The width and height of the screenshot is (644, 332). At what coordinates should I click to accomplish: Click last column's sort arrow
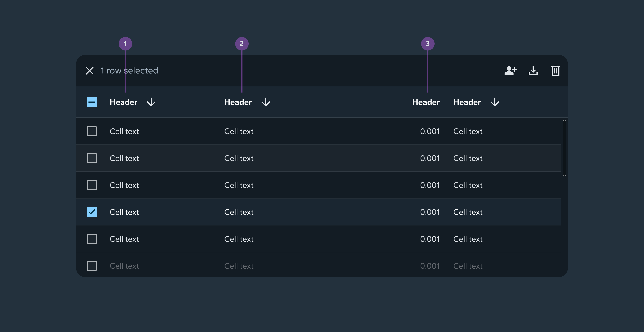click(x=494, y=102)
